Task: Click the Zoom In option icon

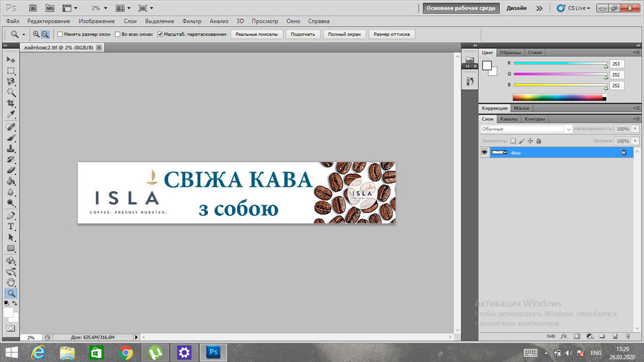Action: tap(36, 34)
